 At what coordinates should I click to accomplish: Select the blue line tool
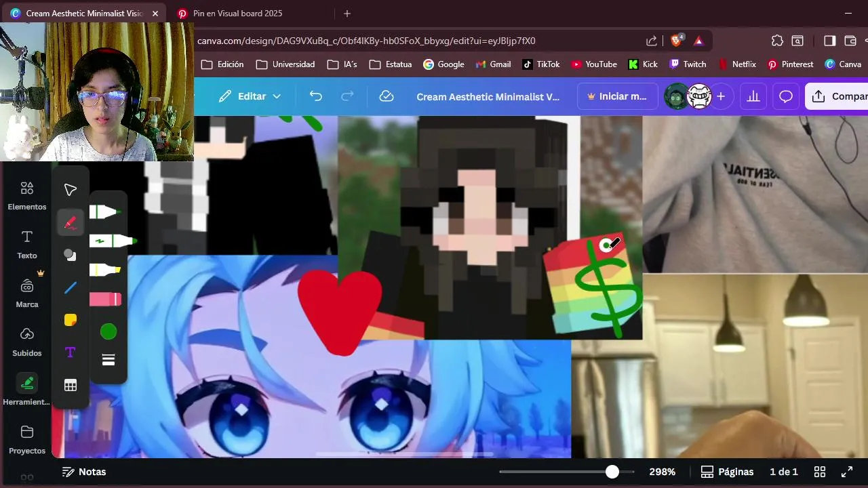[71, 287]
